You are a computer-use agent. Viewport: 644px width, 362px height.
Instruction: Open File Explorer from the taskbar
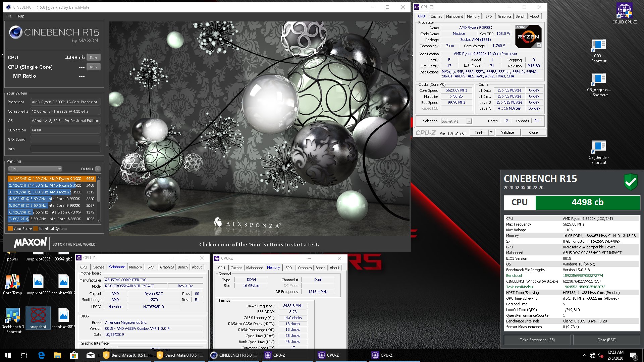point(58,355)
